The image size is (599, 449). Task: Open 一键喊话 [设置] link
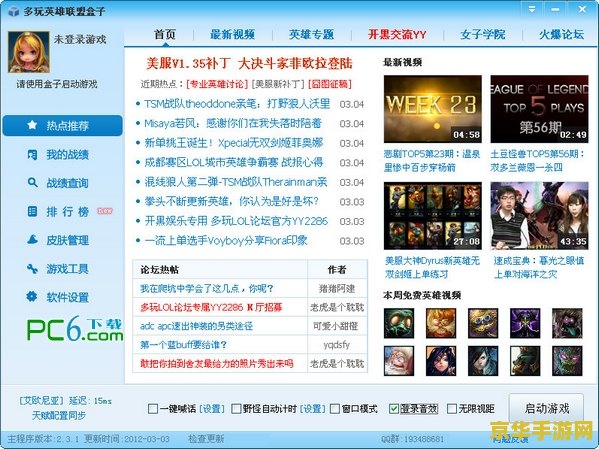(212, 409)
